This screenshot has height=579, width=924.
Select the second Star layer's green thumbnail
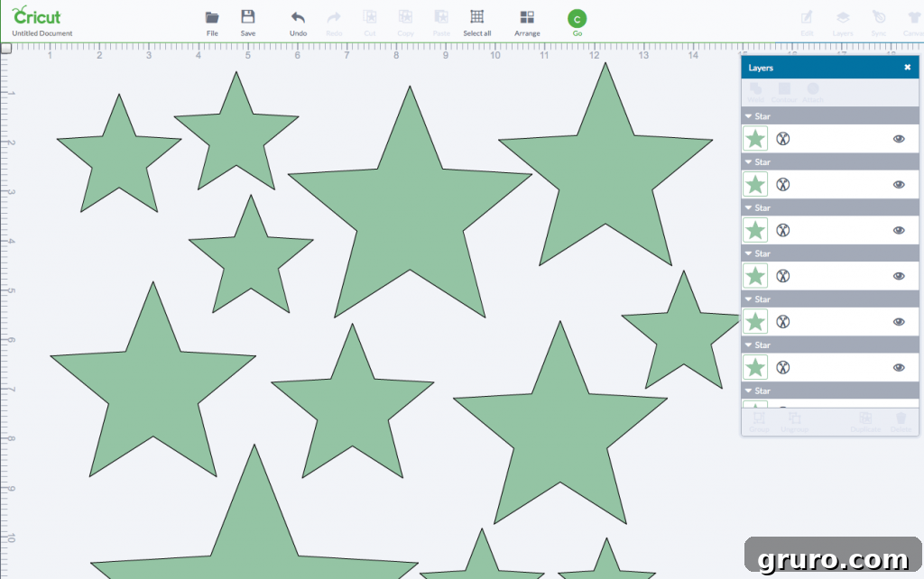point(755,185)
